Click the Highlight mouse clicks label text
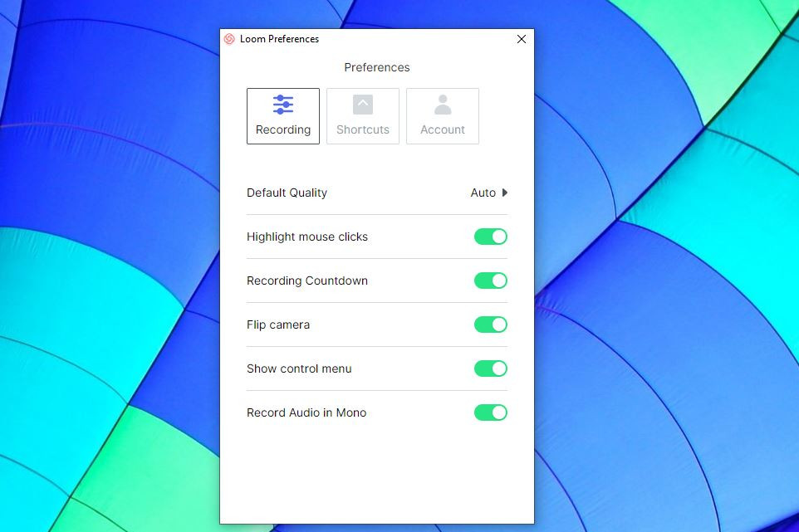The image size is (799, 532). [306, 237]
